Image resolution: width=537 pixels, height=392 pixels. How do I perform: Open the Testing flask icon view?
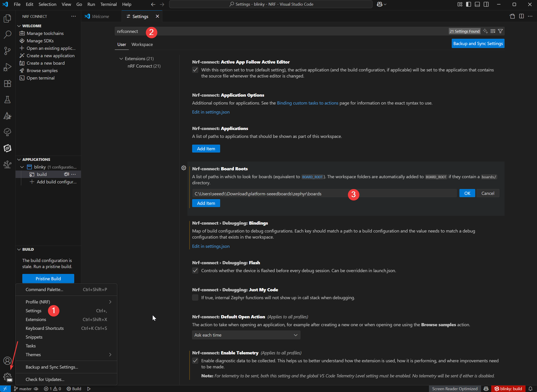point(7,100)
